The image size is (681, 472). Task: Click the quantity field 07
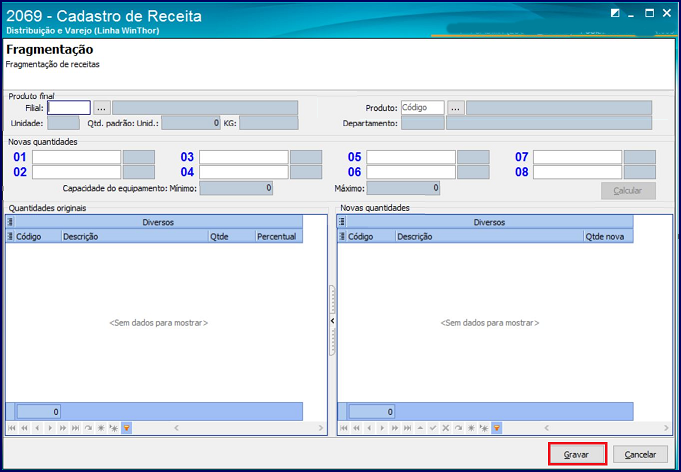point(578,157)
